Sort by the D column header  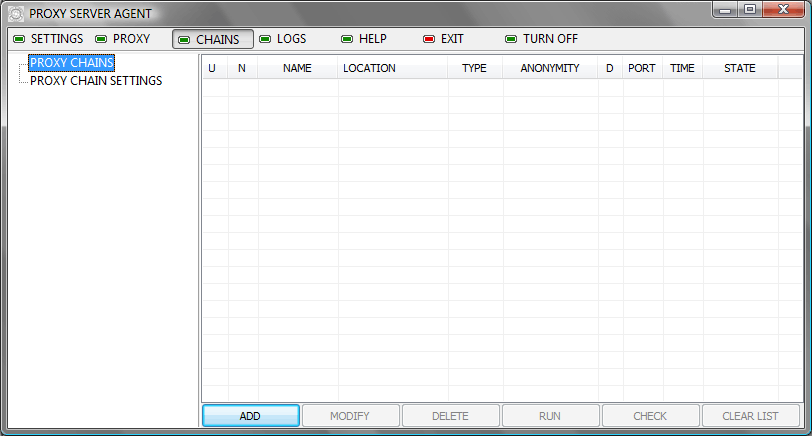610,68
